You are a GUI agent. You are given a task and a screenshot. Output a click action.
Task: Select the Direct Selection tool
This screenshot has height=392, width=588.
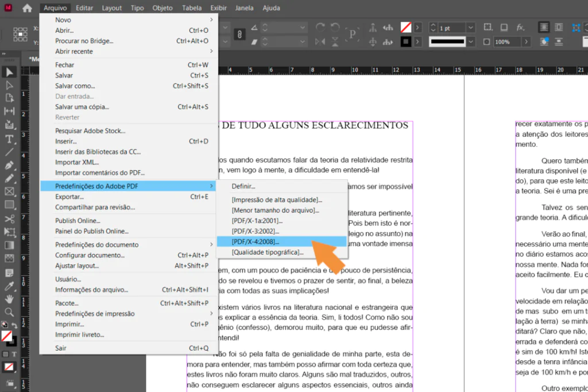[9, 85]
